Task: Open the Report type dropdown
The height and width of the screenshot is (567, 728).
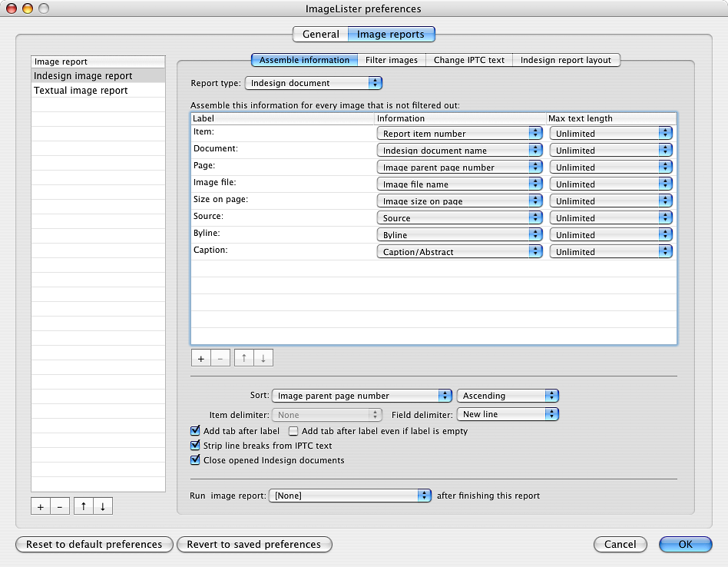Action: [x=313, y=83]
